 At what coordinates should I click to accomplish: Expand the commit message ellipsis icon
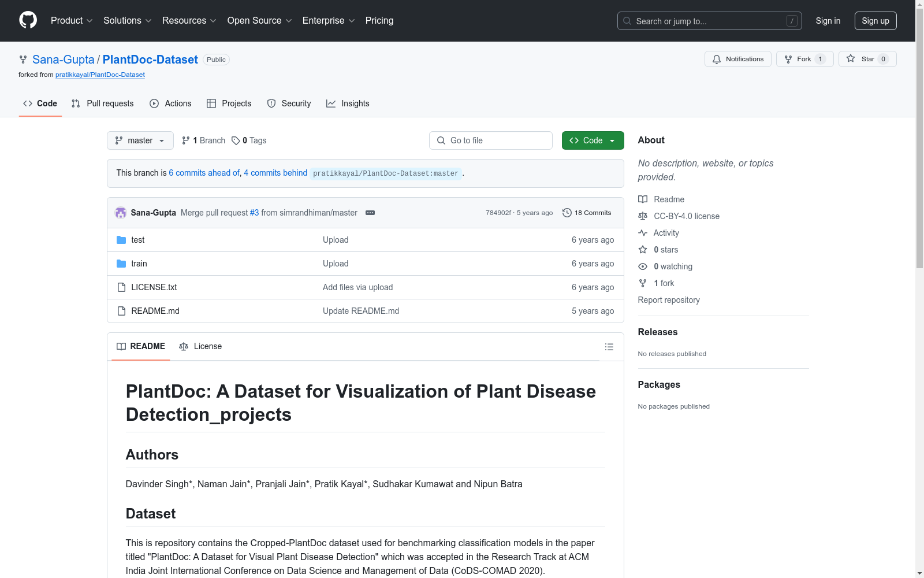coord(370,213)
